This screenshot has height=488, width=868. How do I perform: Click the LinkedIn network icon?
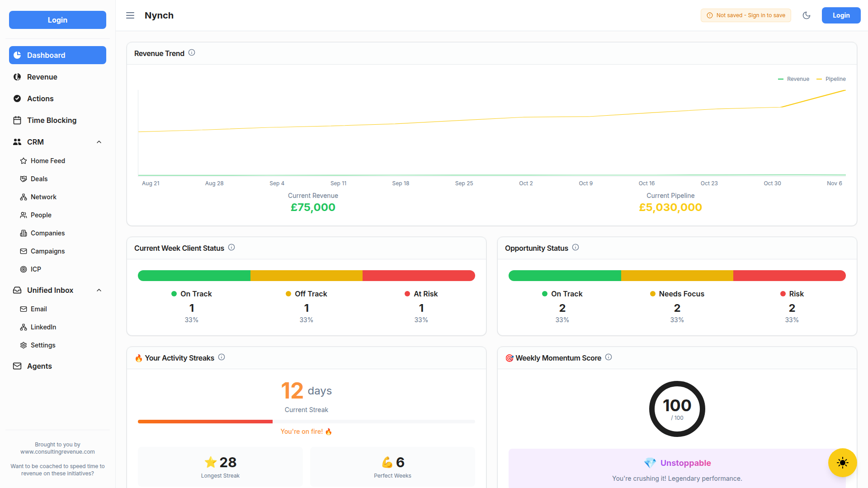coord(24,327)
